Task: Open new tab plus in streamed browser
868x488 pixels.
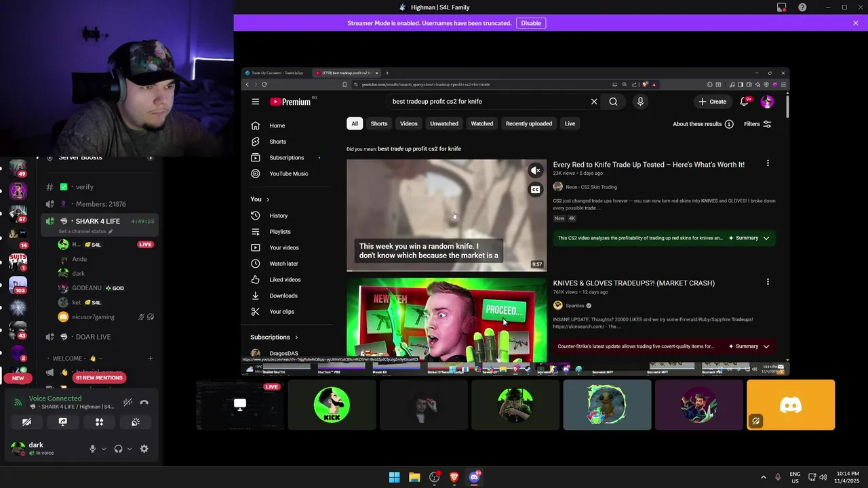Action: tap(387, 73)
